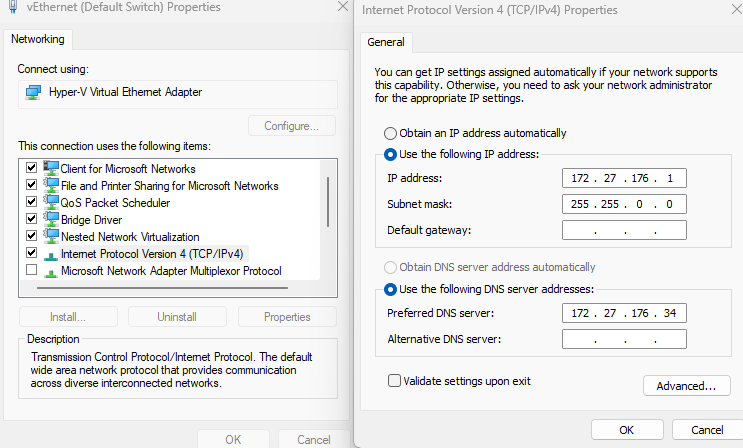Check Validate settings upon exit
Viewport: 743px width, 448px height.
(x=394, y=381)
